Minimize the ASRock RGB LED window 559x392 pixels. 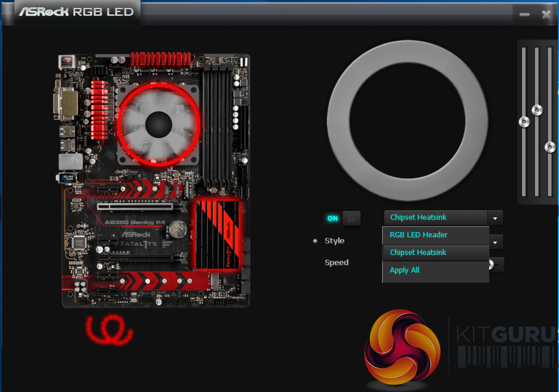524,15
